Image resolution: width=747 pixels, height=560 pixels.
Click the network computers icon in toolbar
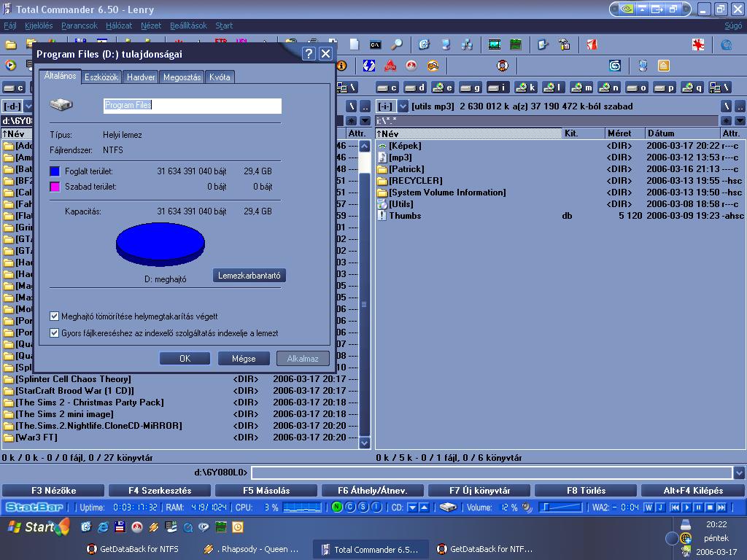coord(467,44)
